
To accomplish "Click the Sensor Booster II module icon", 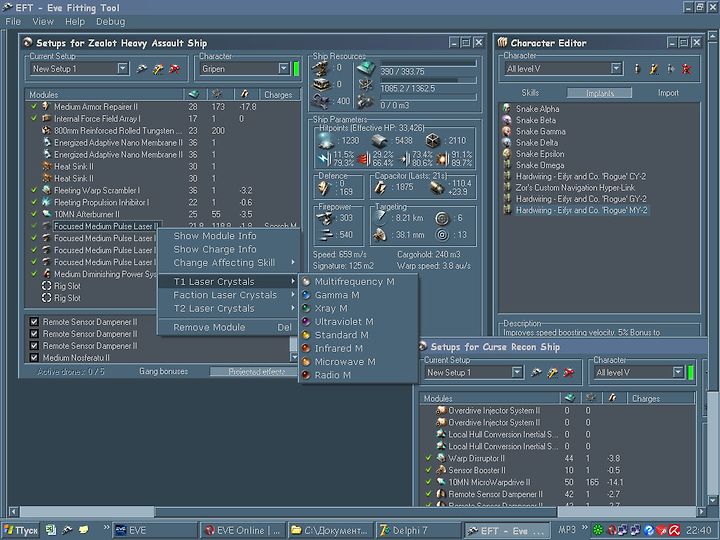I will point(441,470).
